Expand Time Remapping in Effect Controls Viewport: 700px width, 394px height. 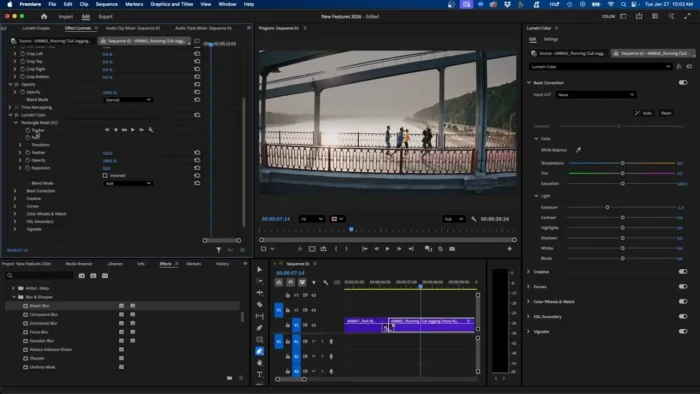10,107
